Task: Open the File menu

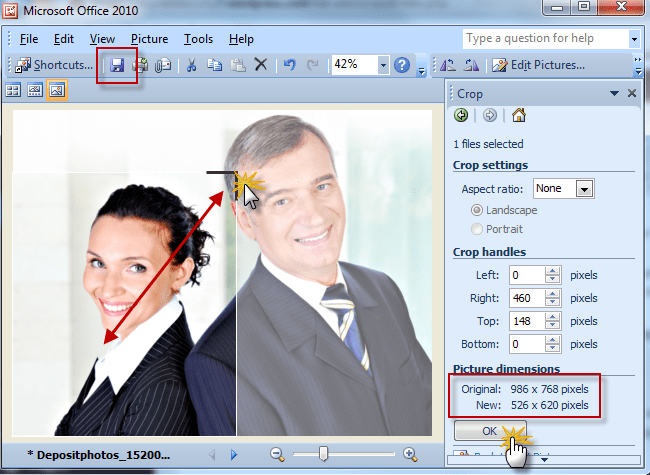Action: [x=29, y=39]
